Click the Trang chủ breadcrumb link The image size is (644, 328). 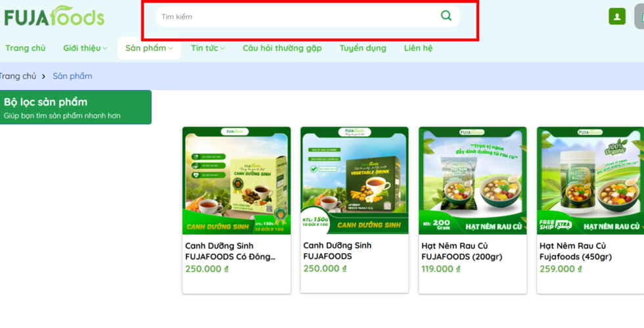tap(18, 76)
